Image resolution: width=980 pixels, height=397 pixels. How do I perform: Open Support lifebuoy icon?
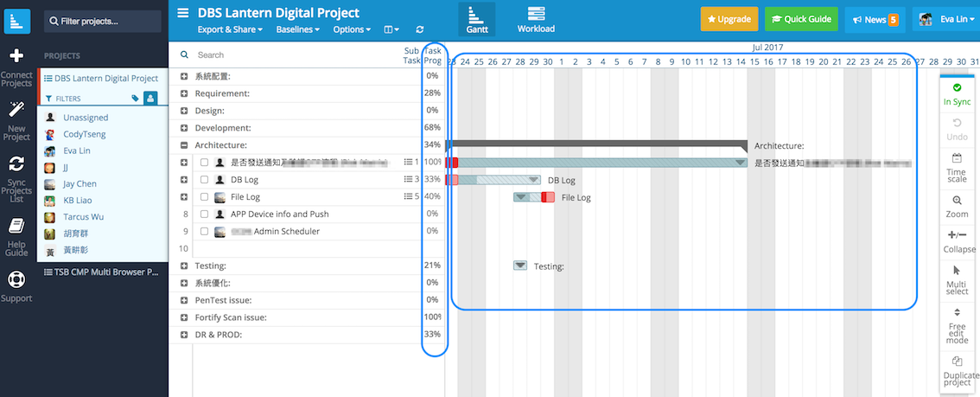pos(17,279)
